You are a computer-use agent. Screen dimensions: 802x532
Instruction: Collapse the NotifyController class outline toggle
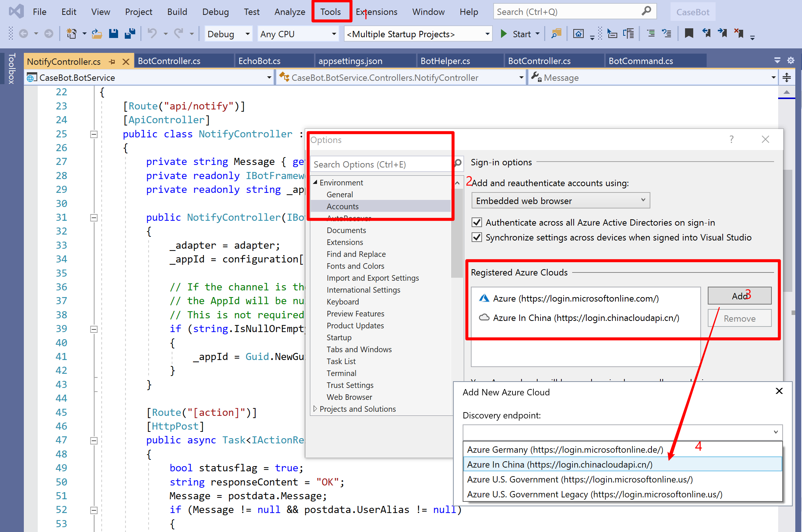point(94,134)
